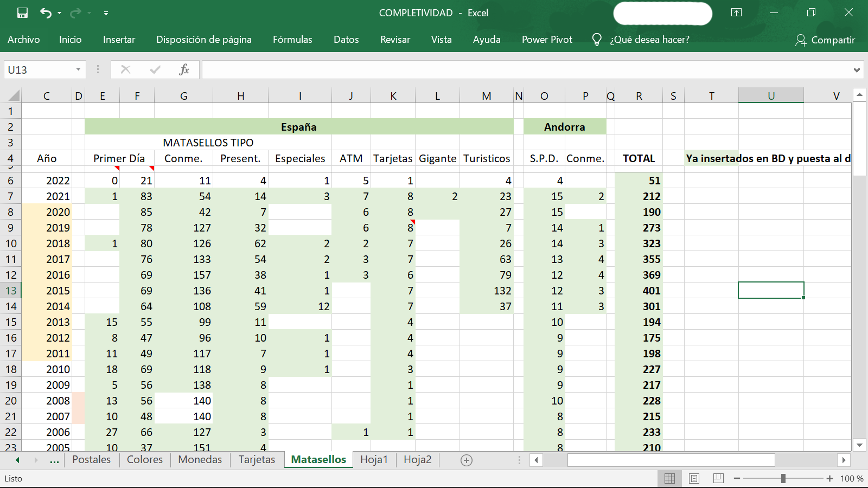868x488 pixels.
Task: Select column U header
Action: click(x=771, y=96)
